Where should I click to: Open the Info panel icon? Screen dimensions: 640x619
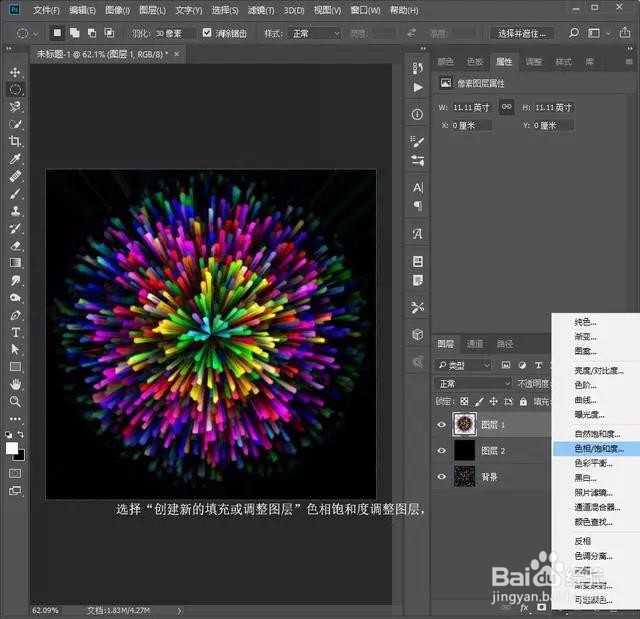coord(417,115)
